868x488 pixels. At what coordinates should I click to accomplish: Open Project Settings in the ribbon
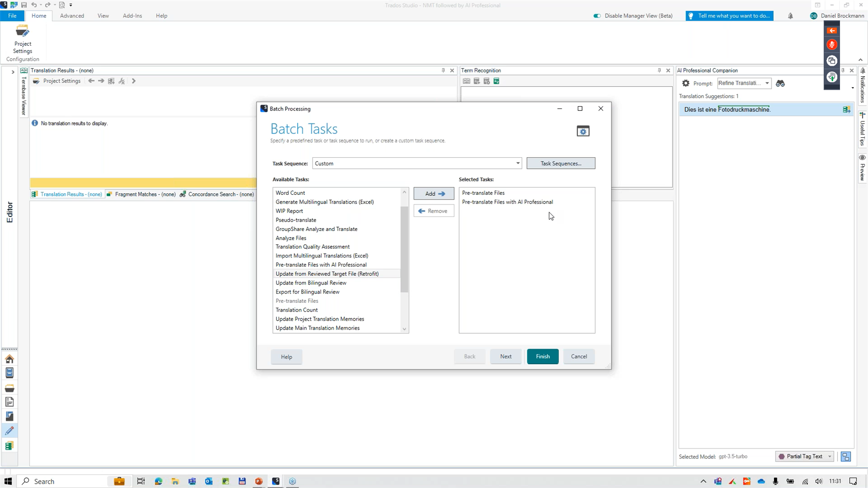22,40
